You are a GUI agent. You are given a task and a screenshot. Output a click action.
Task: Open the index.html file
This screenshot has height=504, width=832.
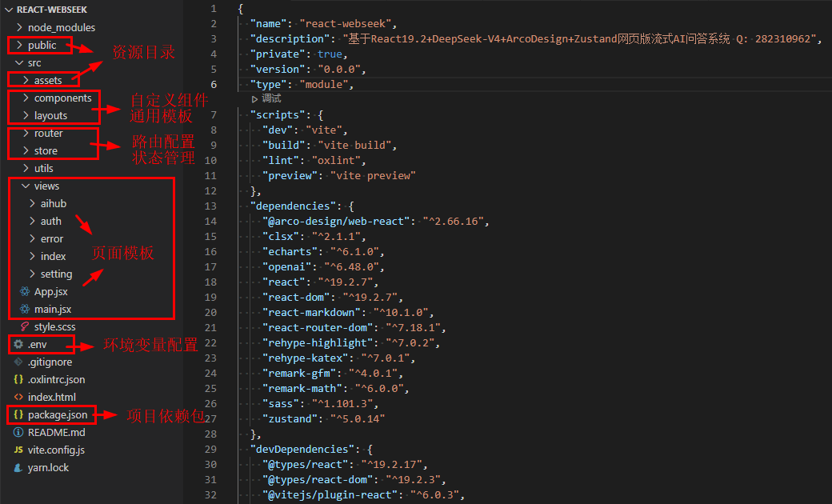click(52, 397)
